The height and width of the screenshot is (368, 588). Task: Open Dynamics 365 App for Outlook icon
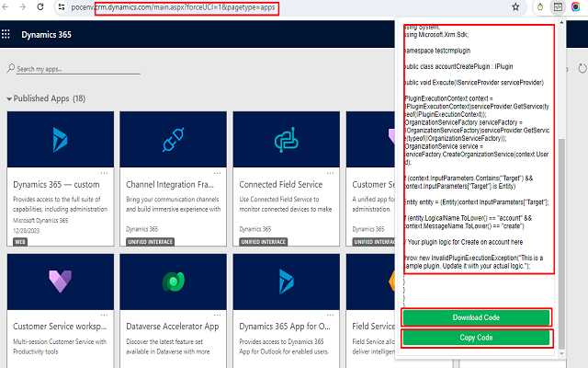287,282
